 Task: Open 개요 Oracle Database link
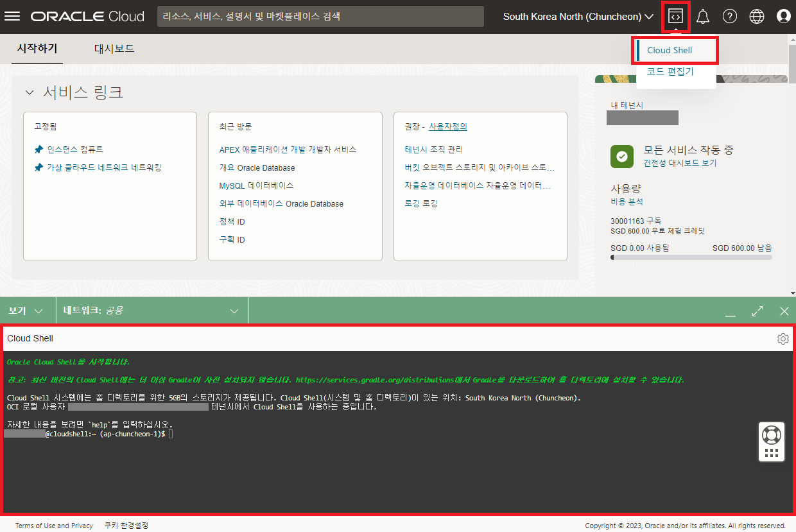coord(257,167)
